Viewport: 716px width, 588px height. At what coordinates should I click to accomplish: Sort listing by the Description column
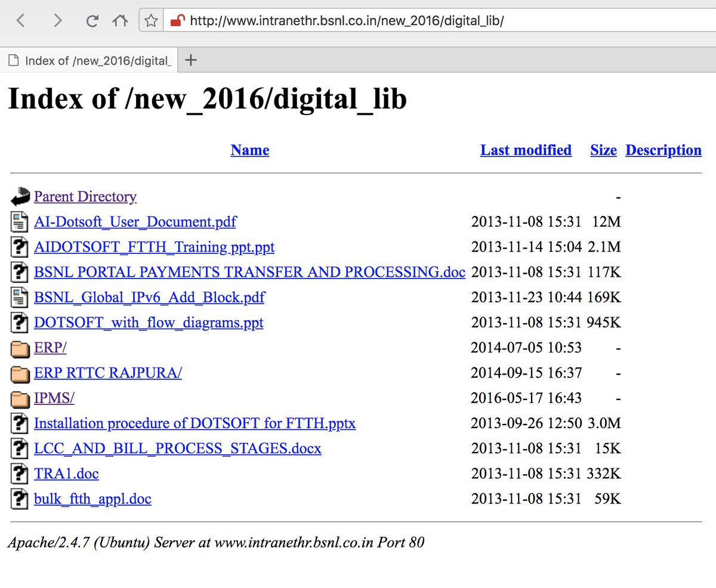663,150
